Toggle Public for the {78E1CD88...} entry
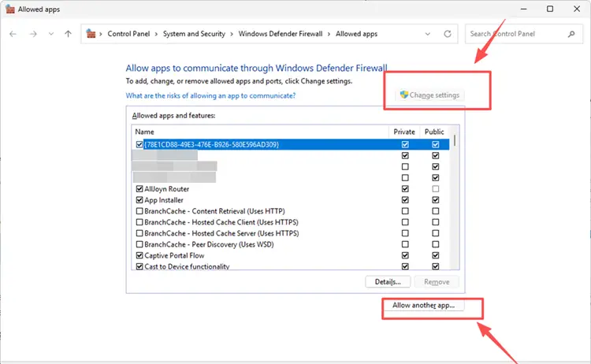Viewport: 591px width, 364px height. click(435, 144)
